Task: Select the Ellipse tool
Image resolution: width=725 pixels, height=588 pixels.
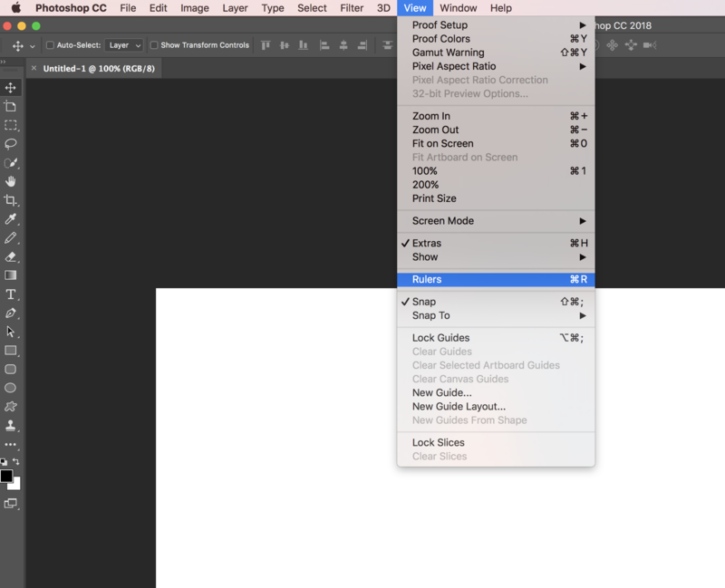Action: click(x=10, y=388)
